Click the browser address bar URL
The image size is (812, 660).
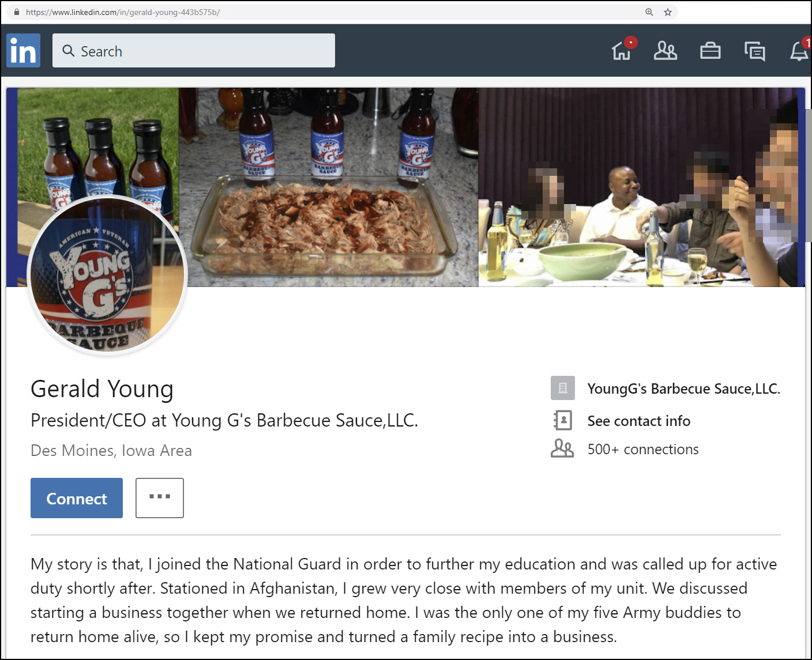123,12
